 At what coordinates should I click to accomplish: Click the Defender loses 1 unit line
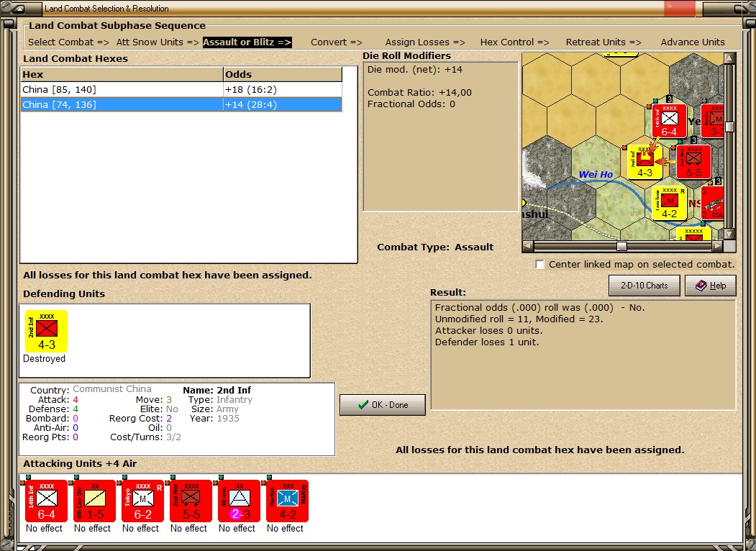pyautogui.click(x=487, y=342)
